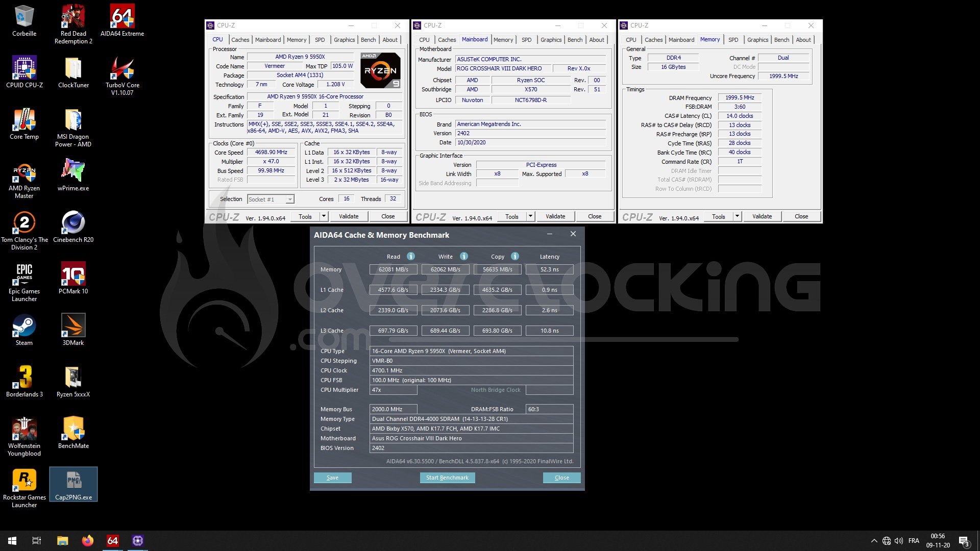Screen dimensions: 980x551
Task: Open the Windows Start menu
Action: tap(12, 541)
